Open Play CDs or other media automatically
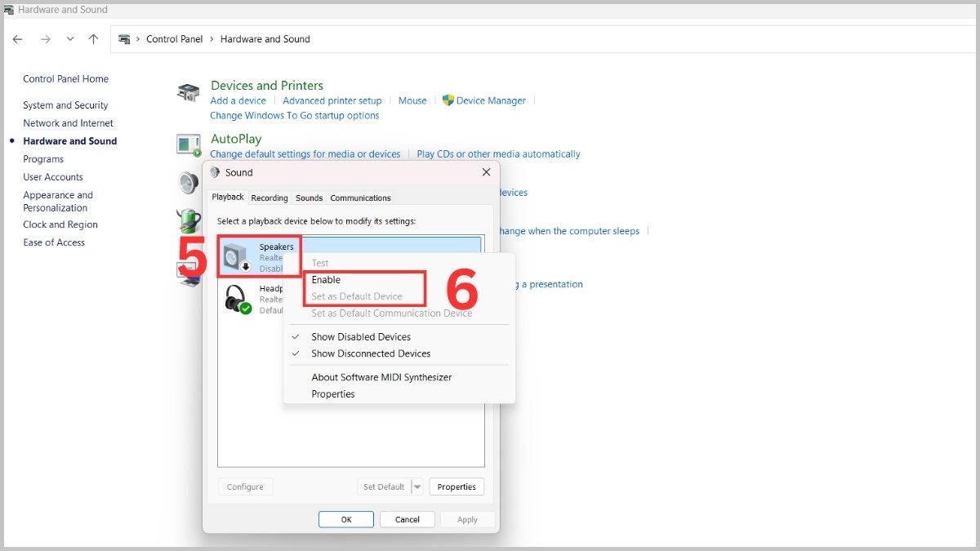 pyautogui.click(x=498, y=153)
